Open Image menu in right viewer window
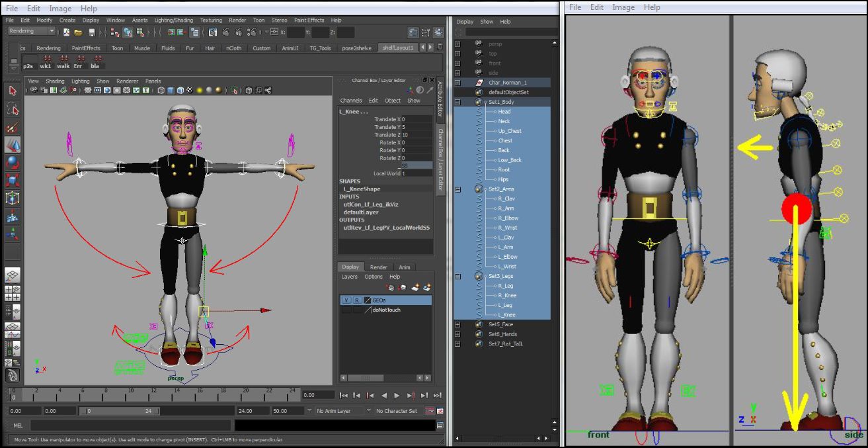The width and height of the screenshot is (868, 448). pos(624,7)
